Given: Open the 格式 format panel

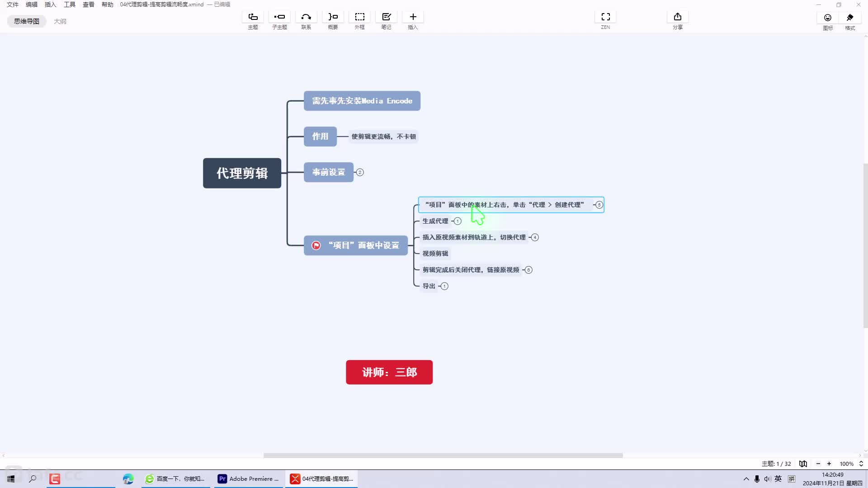Looking at the screenshot, I should point(850,18).
